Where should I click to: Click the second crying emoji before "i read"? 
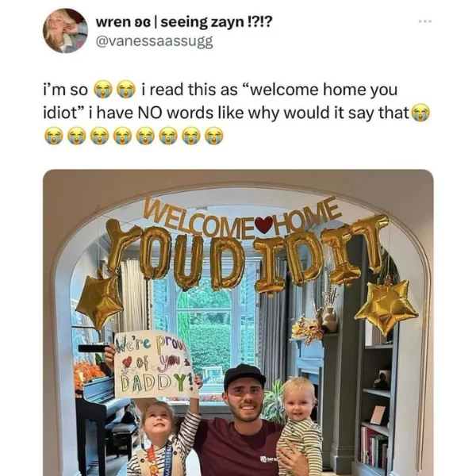pyautogui.click(x=125, y=90)
